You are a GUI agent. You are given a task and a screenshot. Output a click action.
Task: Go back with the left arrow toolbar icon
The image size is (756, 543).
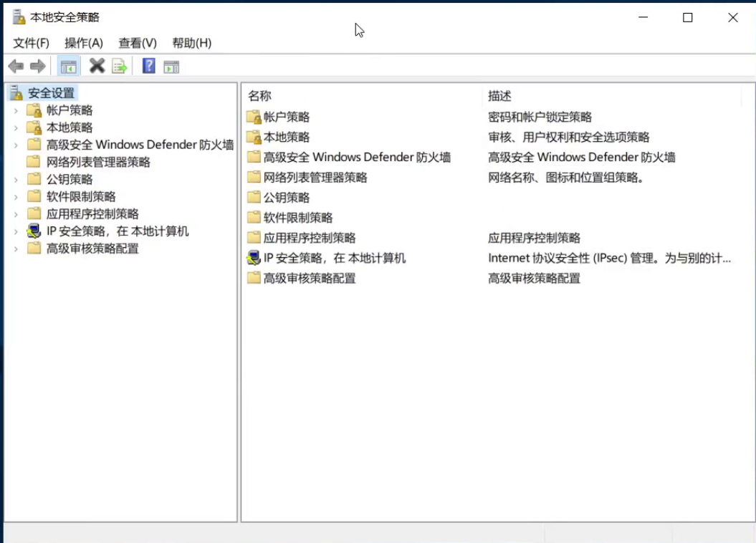point(16,66)
